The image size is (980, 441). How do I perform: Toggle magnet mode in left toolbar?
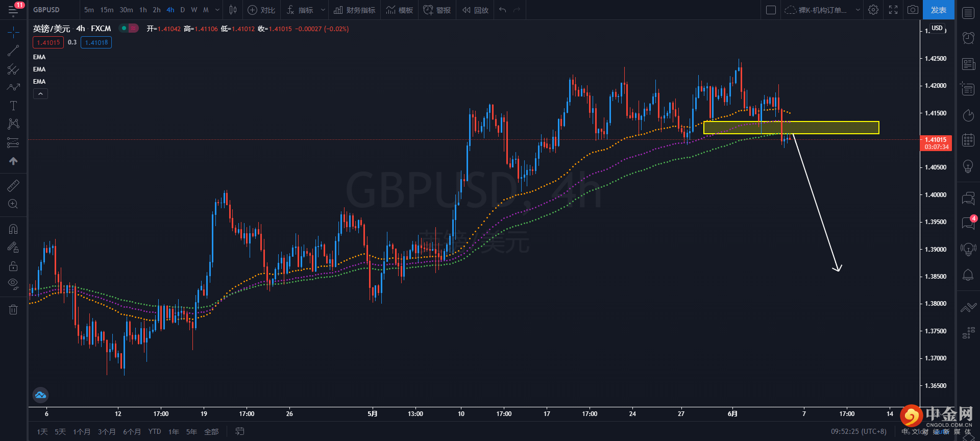pos(13,229)
